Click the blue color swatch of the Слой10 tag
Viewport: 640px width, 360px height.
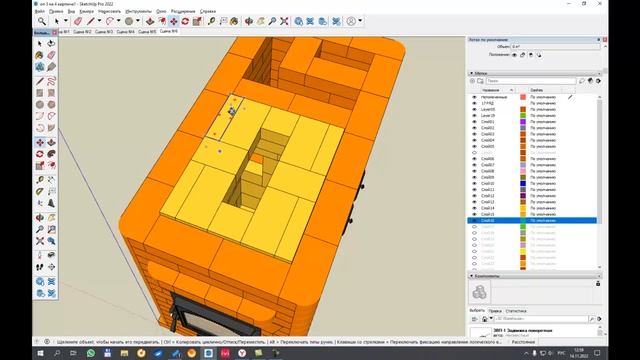[523, 183]
